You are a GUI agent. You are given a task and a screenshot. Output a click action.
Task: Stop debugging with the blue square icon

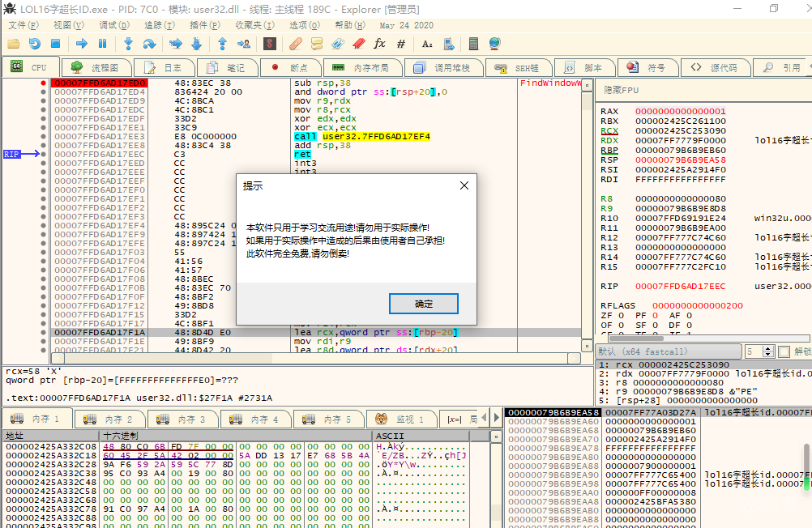click(55, 44)
